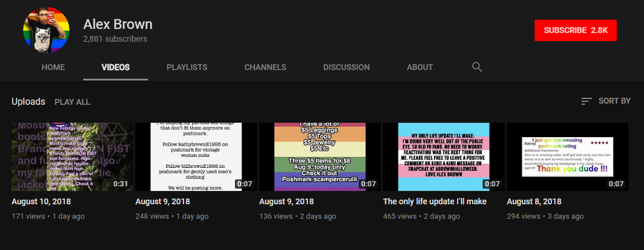
Task: Open the Discussion tab
Action: 346,67
